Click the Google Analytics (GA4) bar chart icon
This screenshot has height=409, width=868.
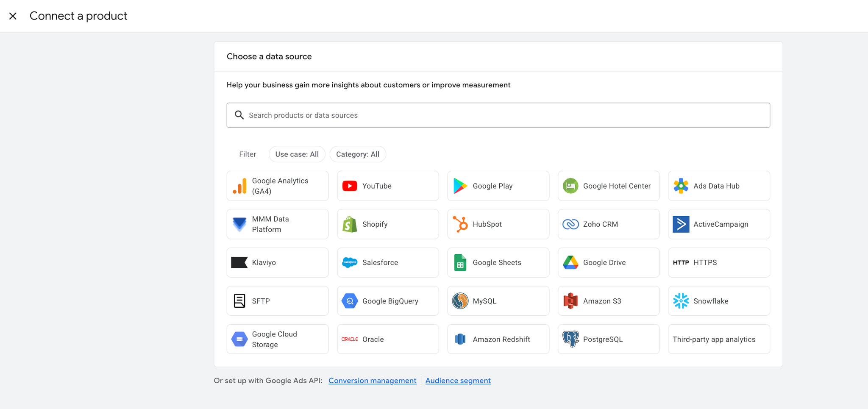[x=239, y=186]
